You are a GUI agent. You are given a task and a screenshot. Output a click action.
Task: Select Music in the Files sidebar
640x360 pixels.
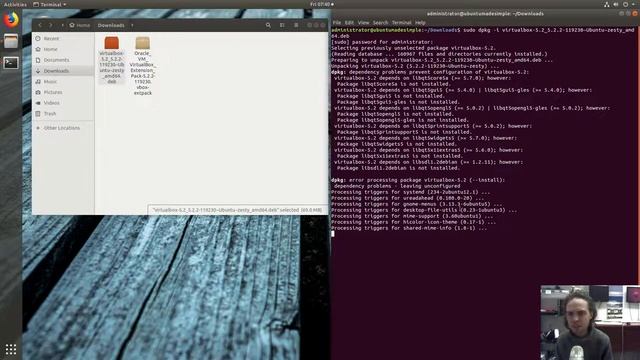pos(63,82)
